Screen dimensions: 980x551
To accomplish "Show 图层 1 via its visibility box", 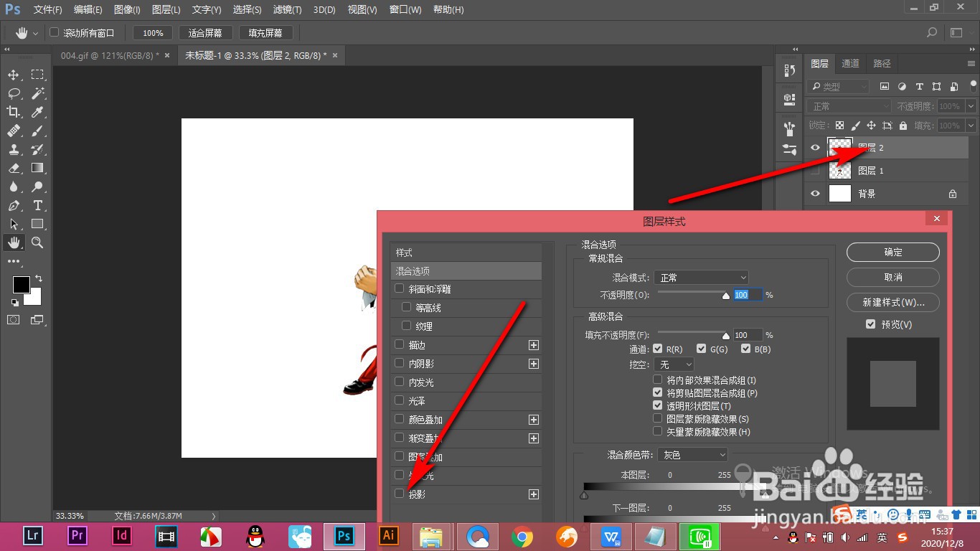I will tap(814, 171).
